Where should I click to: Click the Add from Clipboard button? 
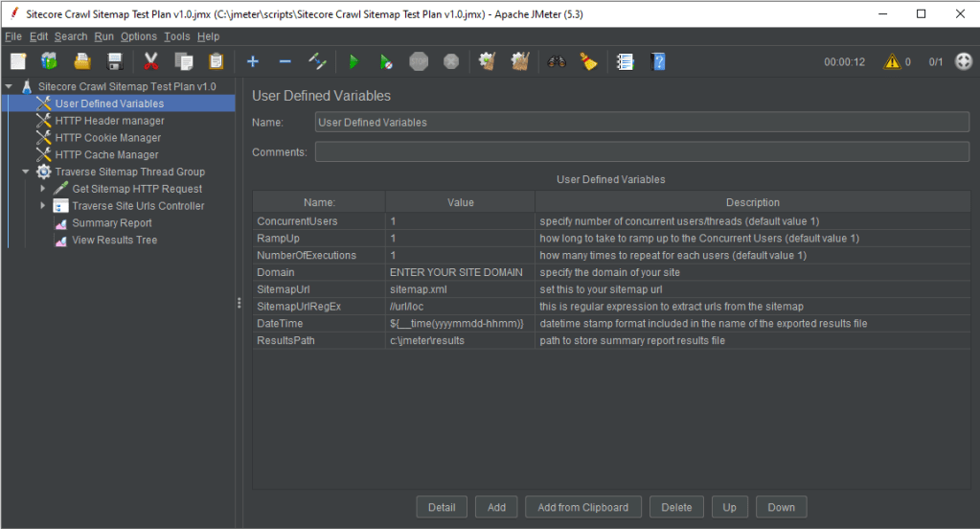582,507
